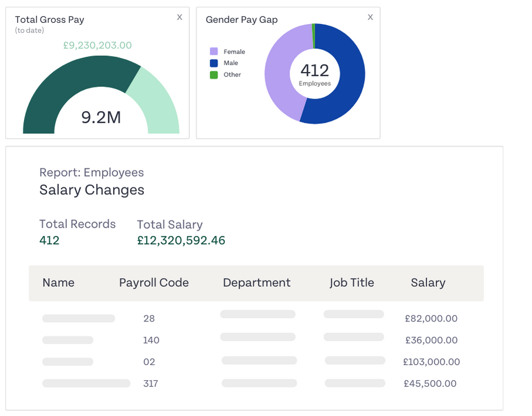Viewport: 532px width, 416px height.
Task: Close the Gender Pay Gap widget
Action: coord(370,18)
